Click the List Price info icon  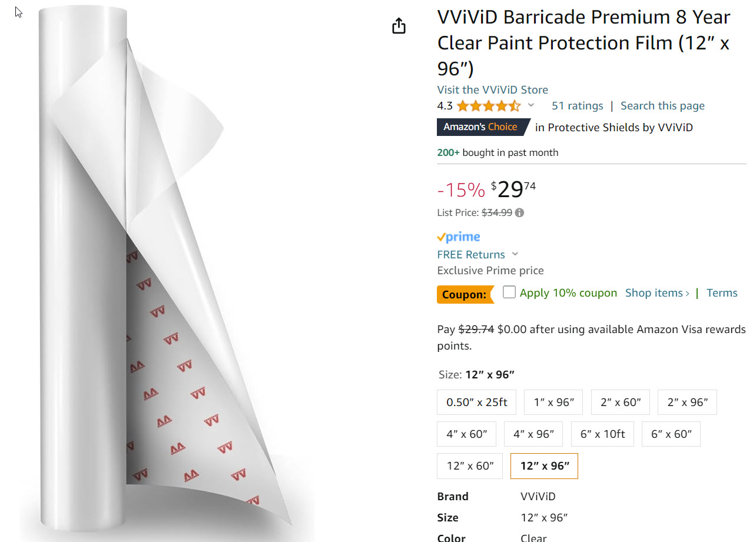pyautogui.click(x=519, y=213)
